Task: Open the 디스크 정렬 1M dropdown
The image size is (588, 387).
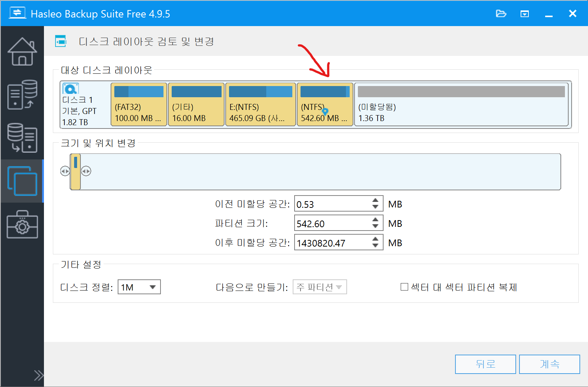Action: click(139, 287)
